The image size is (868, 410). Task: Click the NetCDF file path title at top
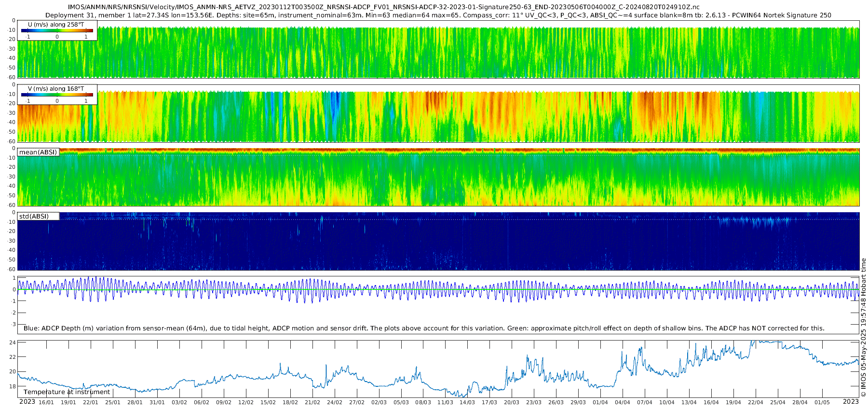point(383,7)
